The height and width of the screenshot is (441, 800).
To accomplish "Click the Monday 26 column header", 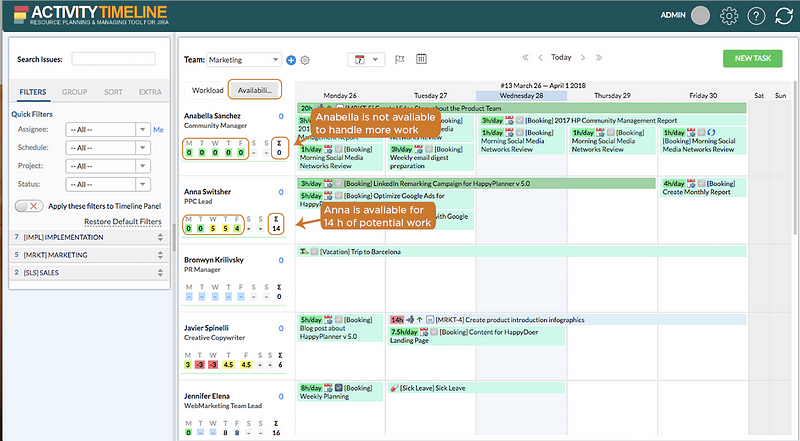I will click(x=340, y=95).
